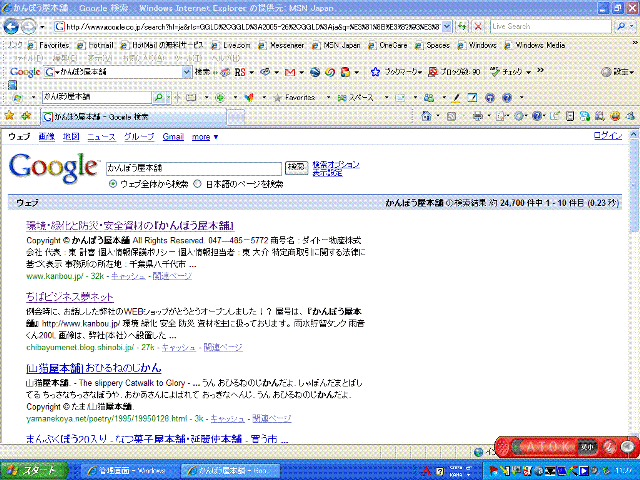Click the 画像 images link

tap(47, 137)
